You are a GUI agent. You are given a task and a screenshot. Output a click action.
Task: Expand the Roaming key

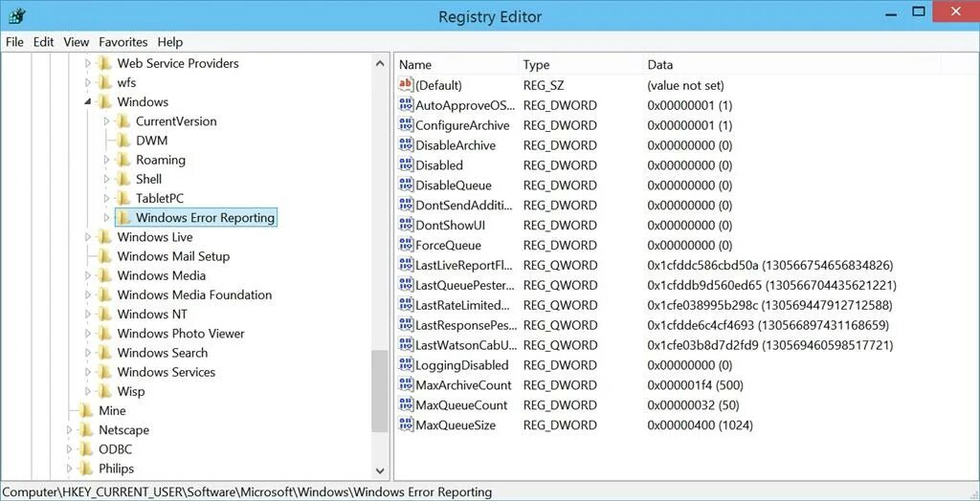point(106,160)
